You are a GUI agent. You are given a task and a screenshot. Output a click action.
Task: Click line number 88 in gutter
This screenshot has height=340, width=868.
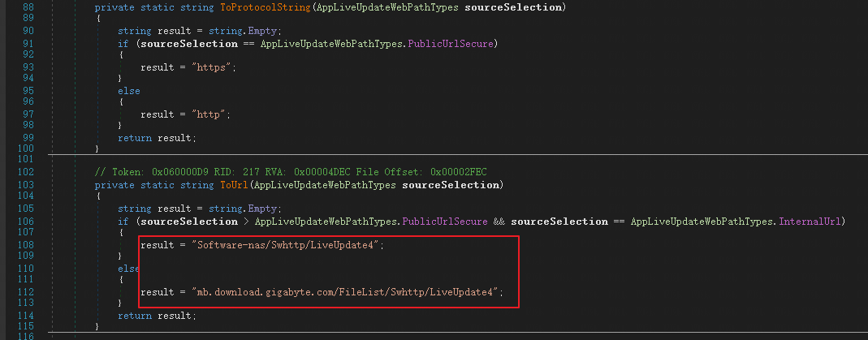pos(28,8)
